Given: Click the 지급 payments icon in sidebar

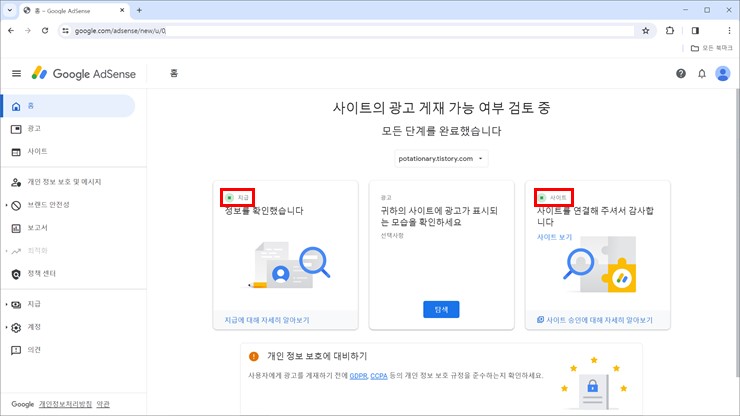Looking at the screenshot, I should tap(16, 305).
